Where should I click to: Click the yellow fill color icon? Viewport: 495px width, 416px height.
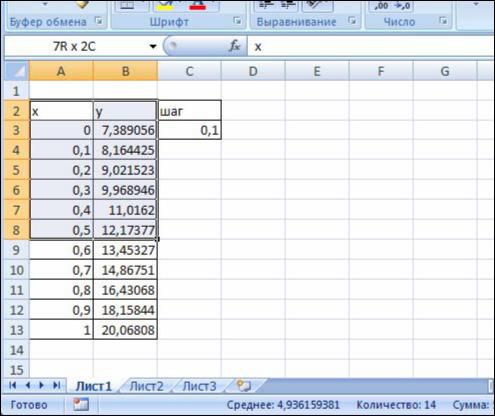coord(165,6)
